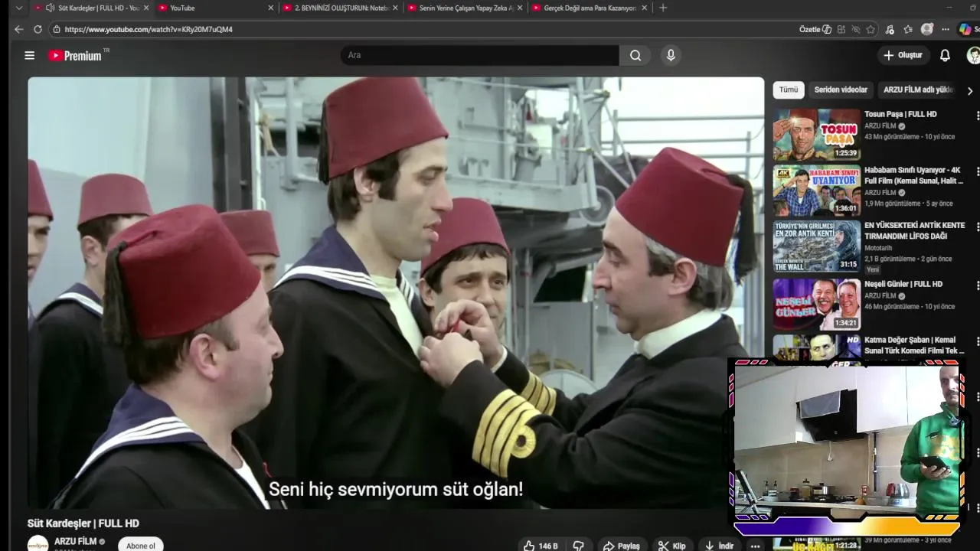Image resolution: width=980 pixels, height=551 pixels.
Task: Open the YouTube account avatar menu
Action: [x=973, y=55]
